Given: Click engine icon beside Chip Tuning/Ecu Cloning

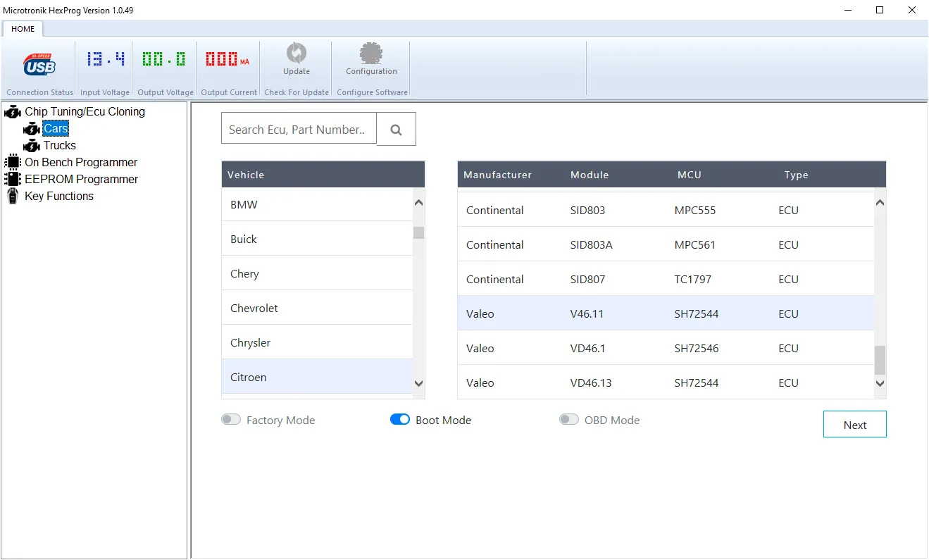Looking at the screenshot, I should click(13, 112).
